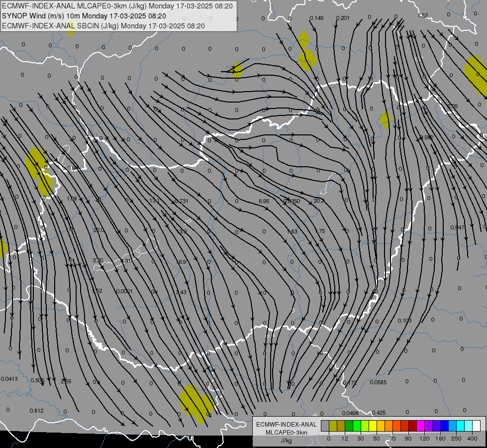Click the legend scale label 50
Viewport: 487px width, 448px height.
pos(377,439)
